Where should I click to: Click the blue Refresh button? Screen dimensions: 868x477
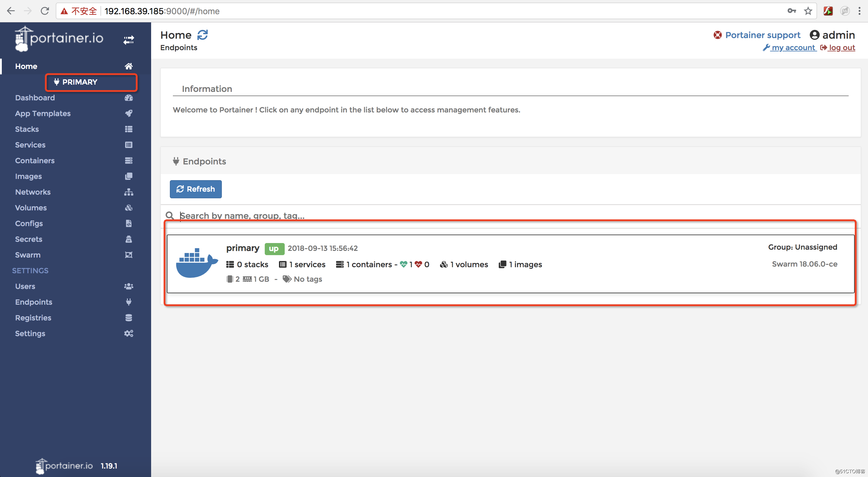pos(196,189)
